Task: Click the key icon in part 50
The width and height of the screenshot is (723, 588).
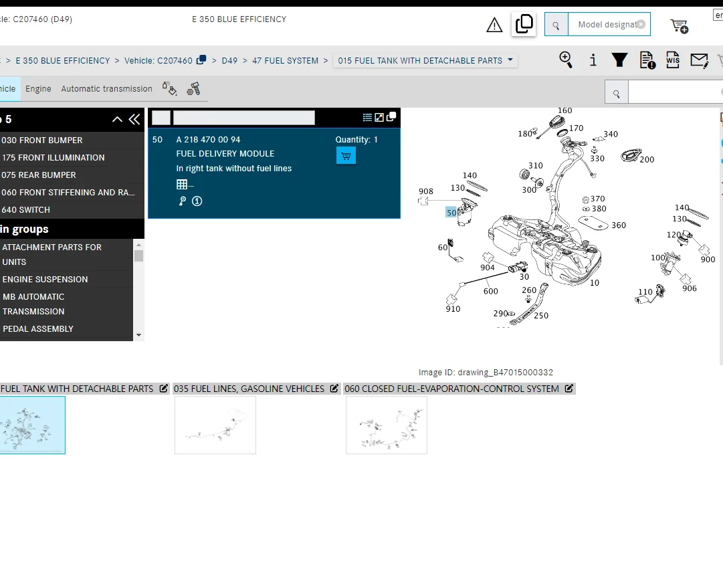Action: (183, 201)
